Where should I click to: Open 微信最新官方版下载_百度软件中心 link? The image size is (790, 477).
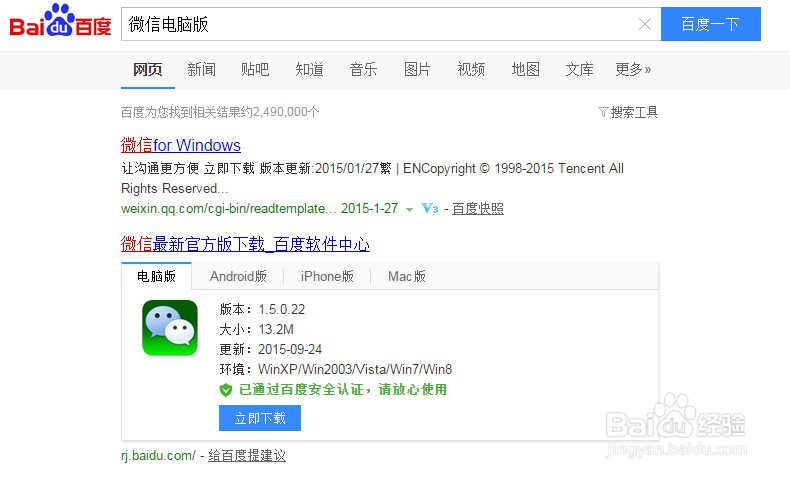245,244
